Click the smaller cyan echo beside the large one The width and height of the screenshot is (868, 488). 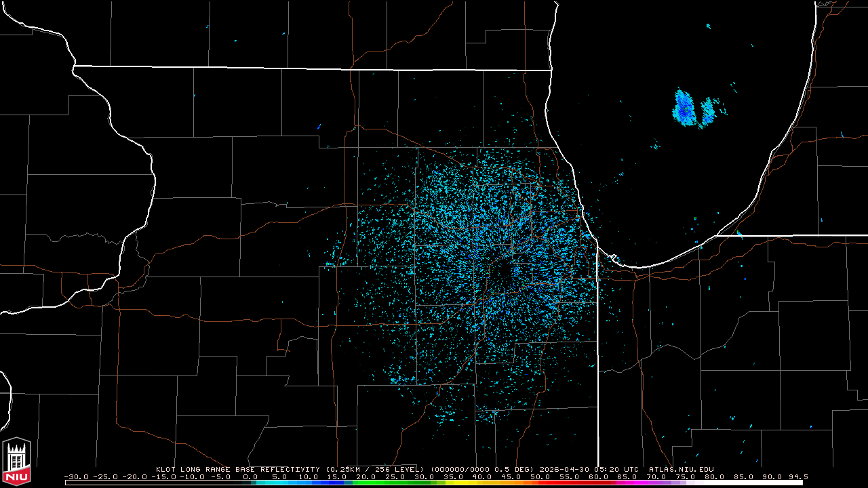pyautogui.click(x=707, y=112)
